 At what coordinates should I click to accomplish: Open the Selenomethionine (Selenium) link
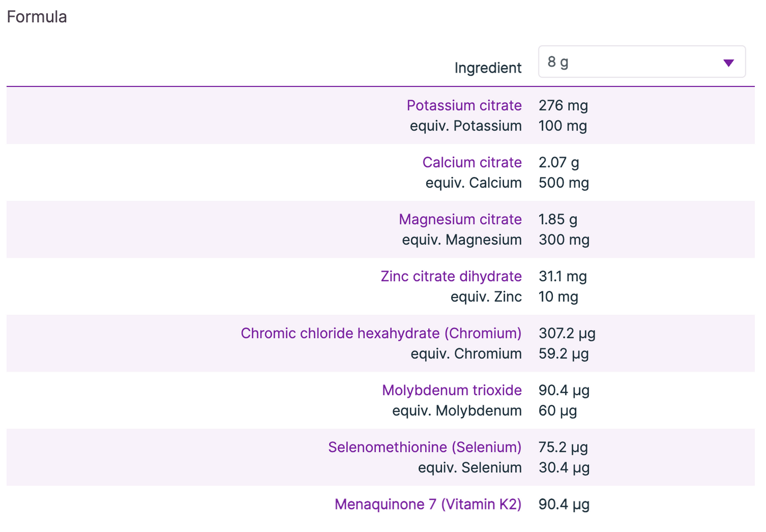tap(425, 447)
